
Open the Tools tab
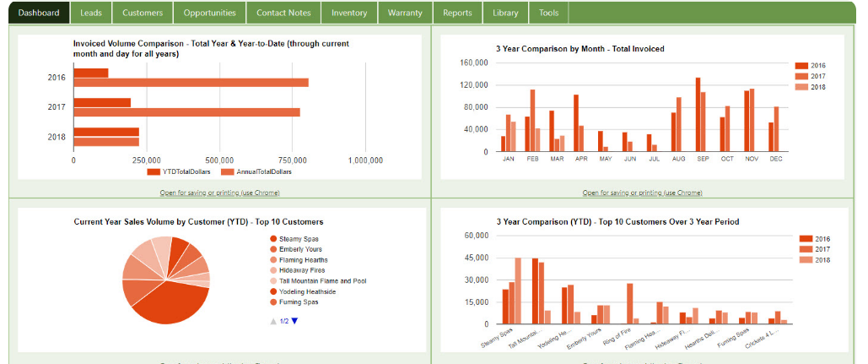point(548,13)
